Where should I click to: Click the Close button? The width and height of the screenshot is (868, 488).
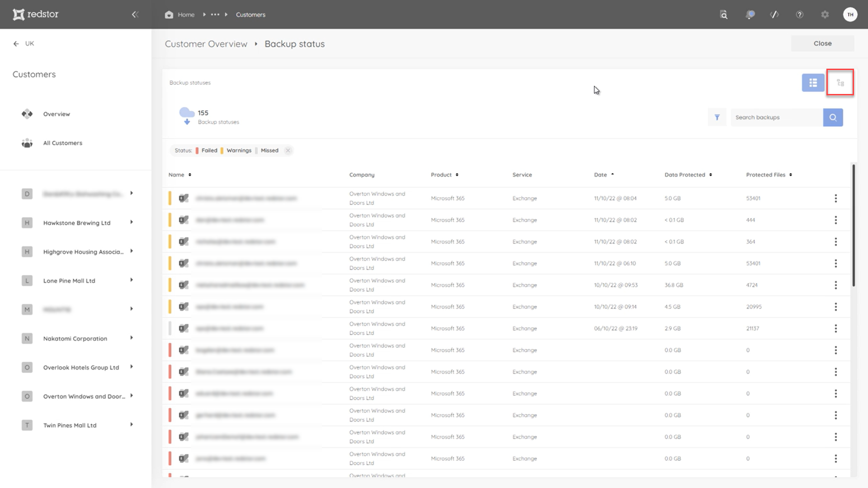(x=822, y=43)
